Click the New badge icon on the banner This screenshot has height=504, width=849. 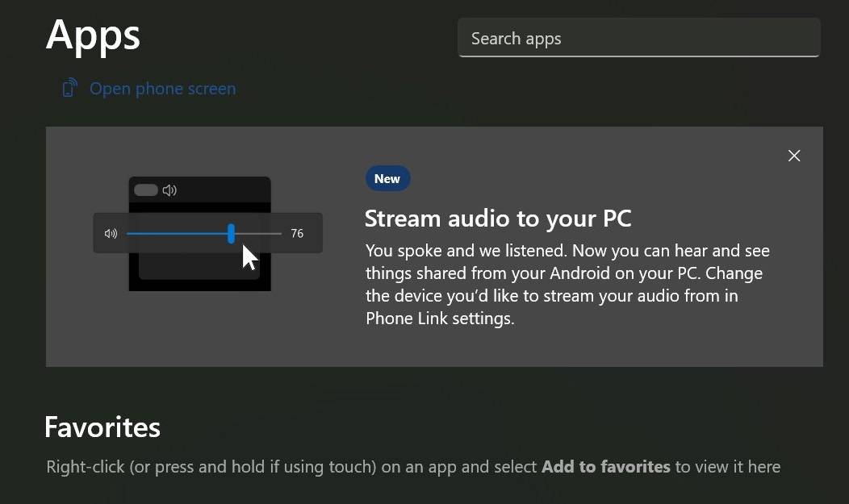(387, 178)
